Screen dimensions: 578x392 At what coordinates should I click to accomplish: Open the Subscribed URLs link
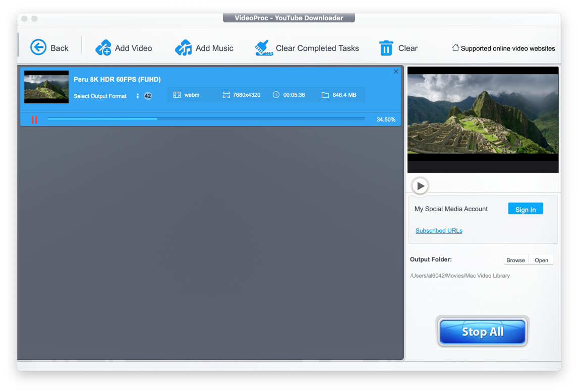click(x=439, y=231)
